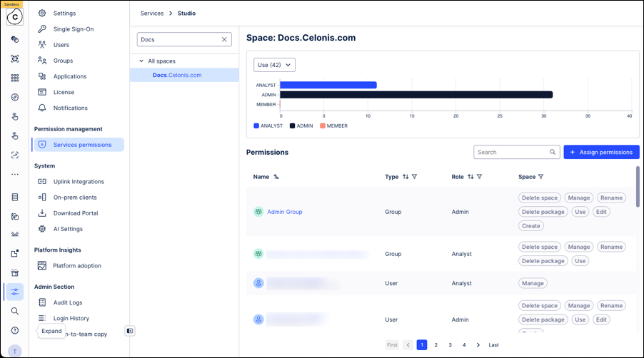
Task: Click next page arrow in pagination
Action: tap(478, 345)
